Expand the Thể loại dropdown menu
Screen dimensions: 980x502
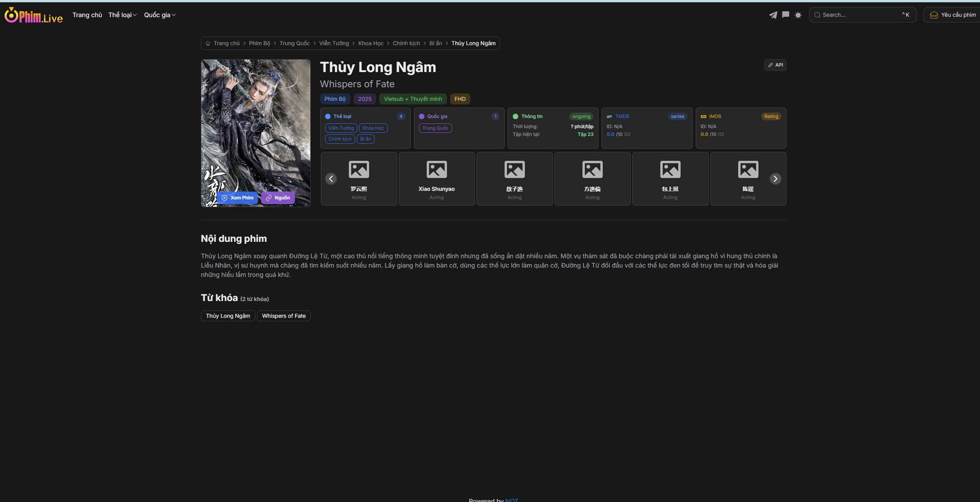tap(122, 15)
